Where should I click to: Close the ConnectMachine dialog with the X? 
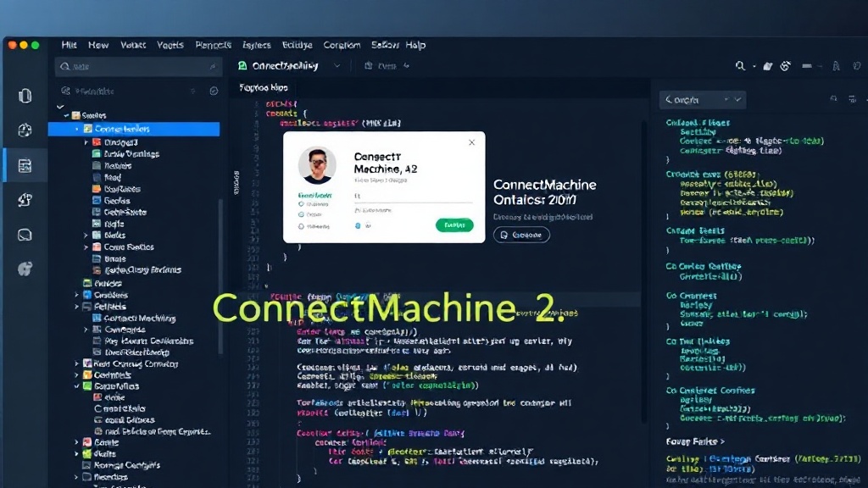click(x=471, y=142)
